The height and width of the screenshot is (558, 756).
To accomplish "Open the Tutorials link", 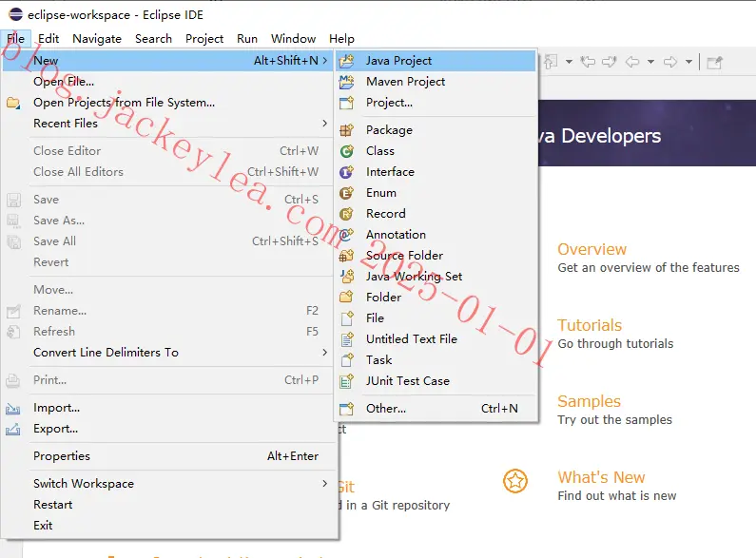I will pyautogui.click(x=590, y=325).
